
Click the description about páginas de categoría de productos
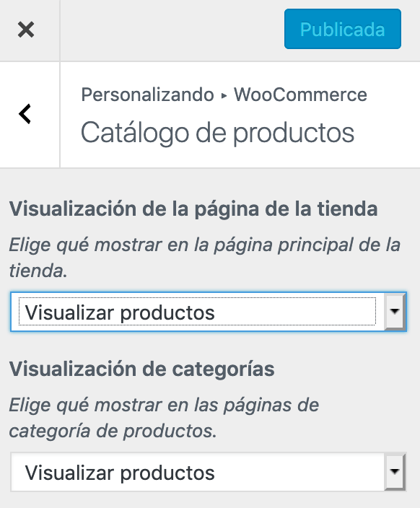164,418
